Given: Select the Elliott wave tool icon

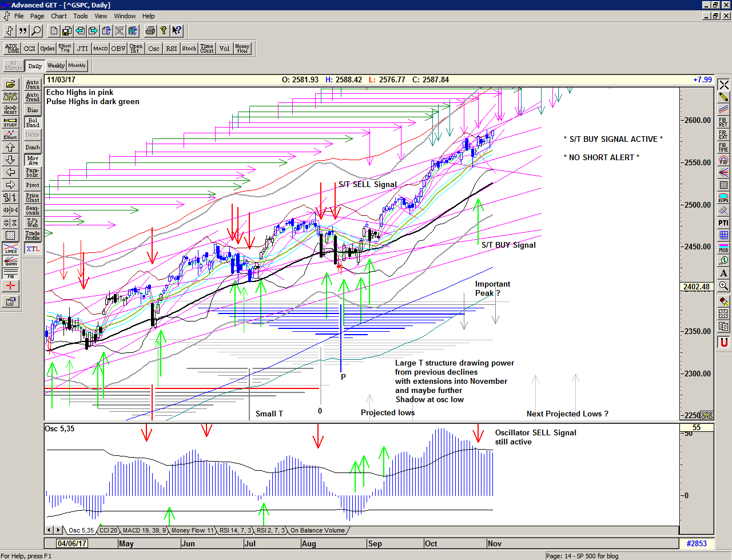Looking at the screenshot, I should (10, 134).
